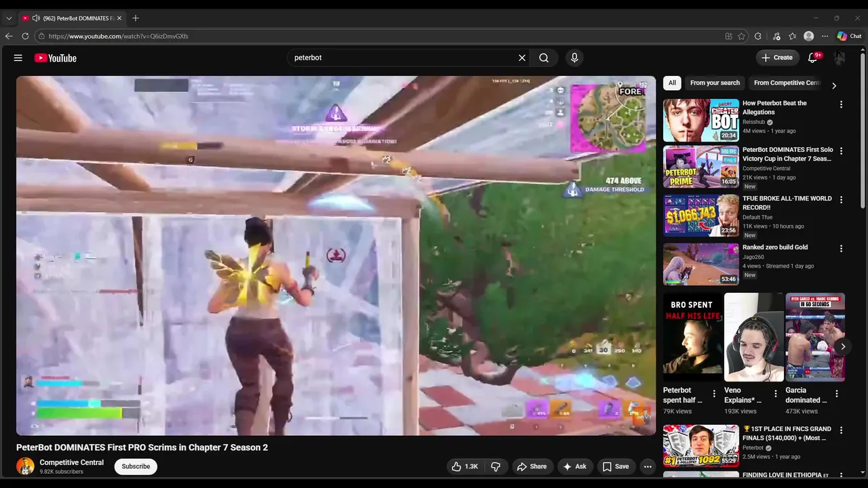The image size is (868, 488).
Task: Open browser profile avatar
Action: pos(808,36)
